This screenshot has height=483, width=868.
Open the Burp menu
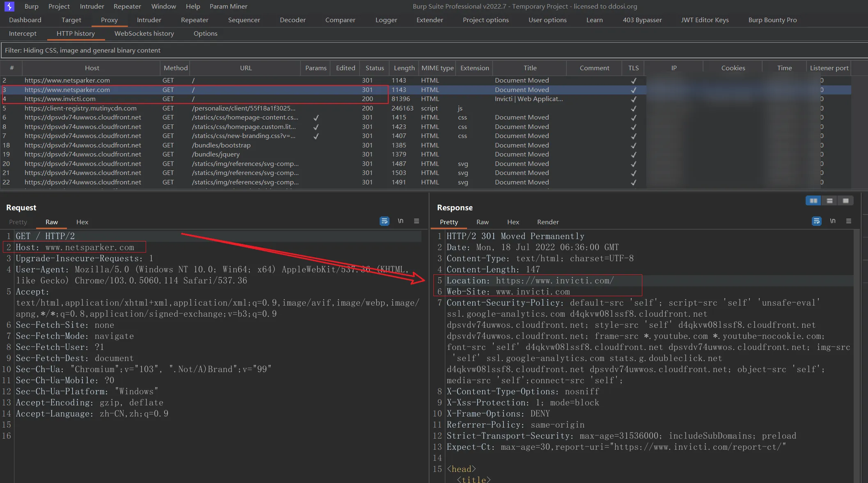[31, 6]
